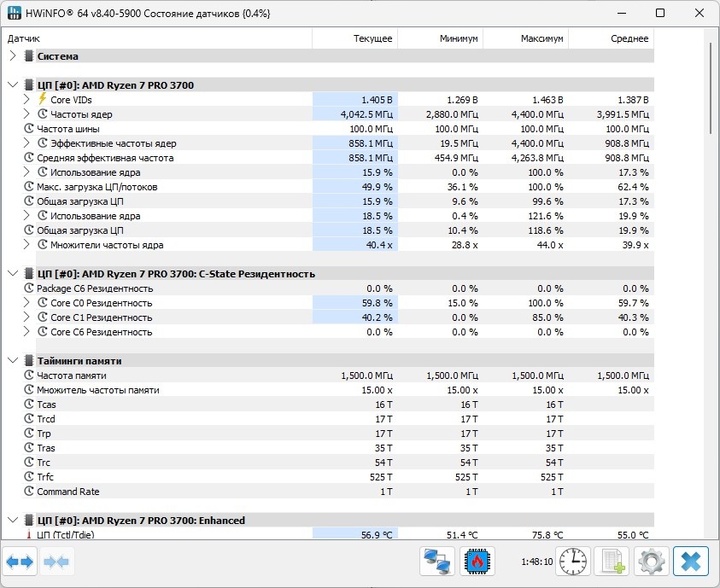Expand the Core VIDs row
The image size is (720, 588).
26,99
